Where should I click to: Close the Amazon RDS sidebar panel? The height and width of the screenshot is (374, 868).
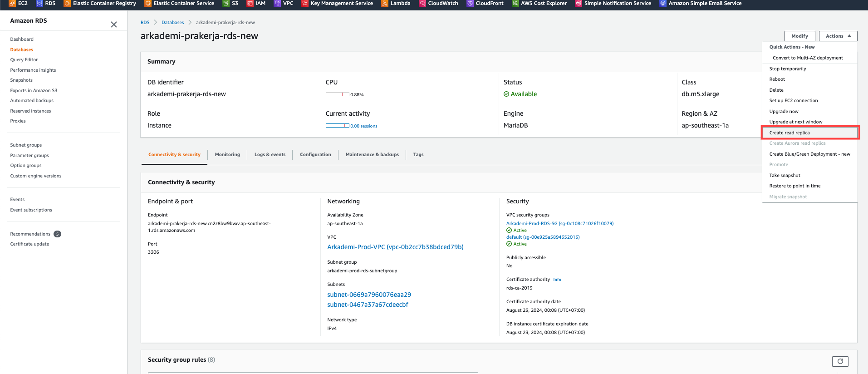pos(114,25)
